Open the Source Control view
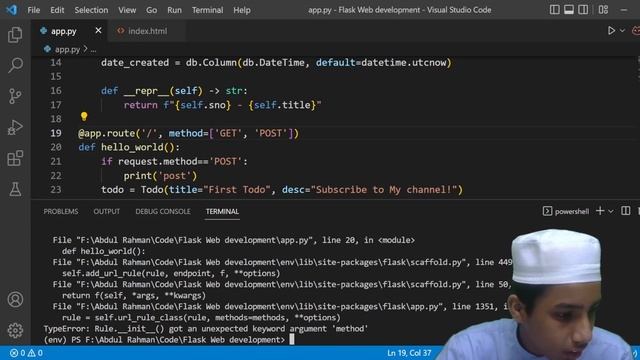This screenshot has height=360, width=640. 15,96
